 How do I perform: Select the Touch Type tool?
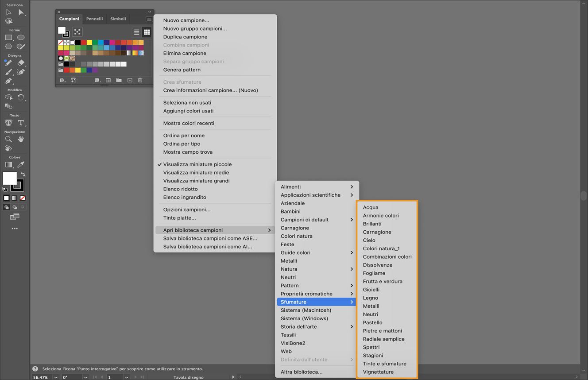tap(8, 123)
